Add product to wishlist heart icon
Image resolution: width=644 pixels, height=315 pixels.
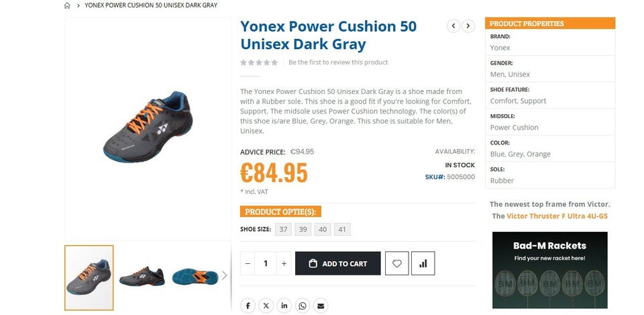pos(396,263)
